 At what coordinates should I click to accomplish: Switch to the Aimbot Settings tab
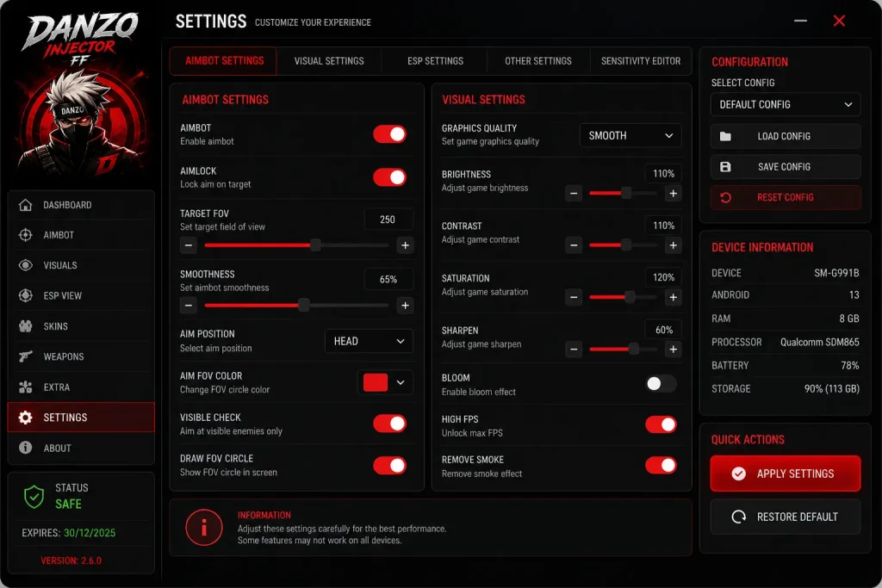tap(224, 61)
